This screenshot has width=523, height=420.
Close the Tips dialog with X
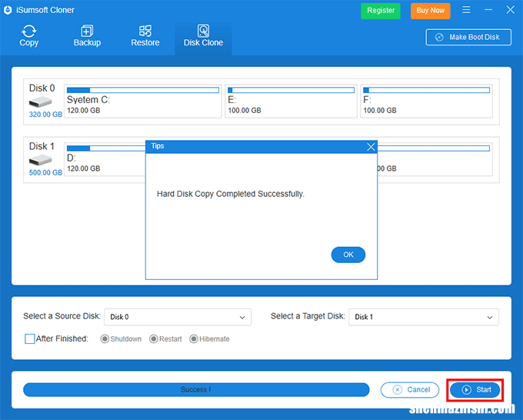tap(371, 147)
